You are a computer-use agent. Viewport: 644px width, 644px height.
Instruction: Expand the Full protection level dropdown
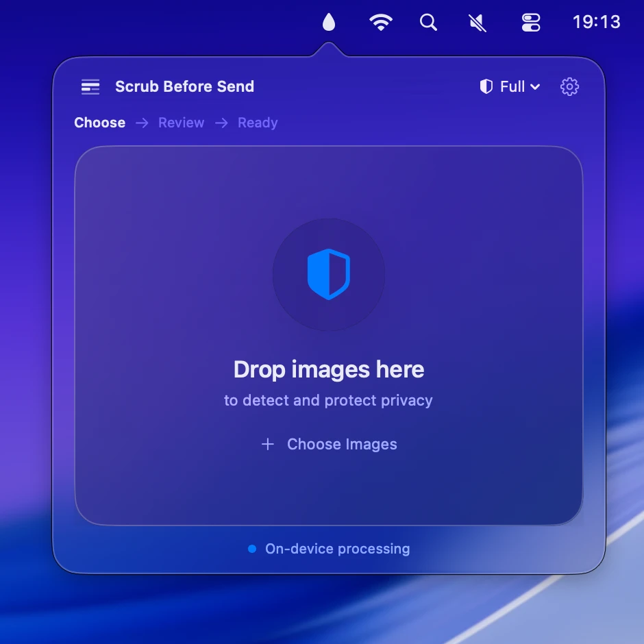[x=510, y=86]
